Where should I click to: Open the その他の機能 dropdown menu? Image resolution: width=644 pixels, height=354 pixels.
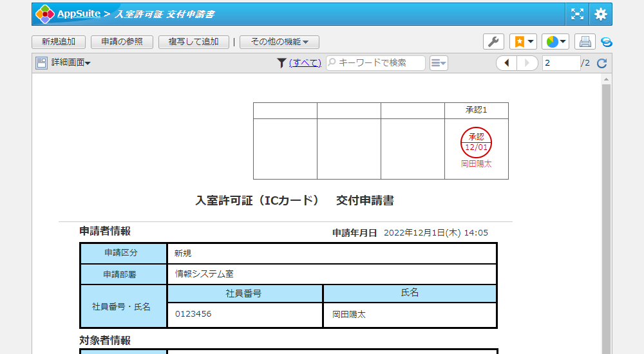coord(279,42)
